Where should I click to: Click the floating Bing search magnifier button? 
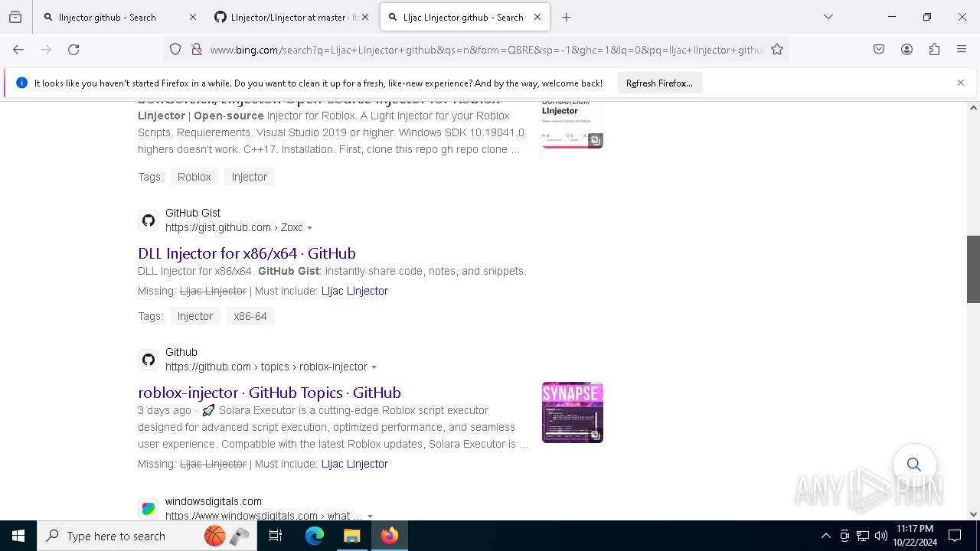click(x=914, y=465)
